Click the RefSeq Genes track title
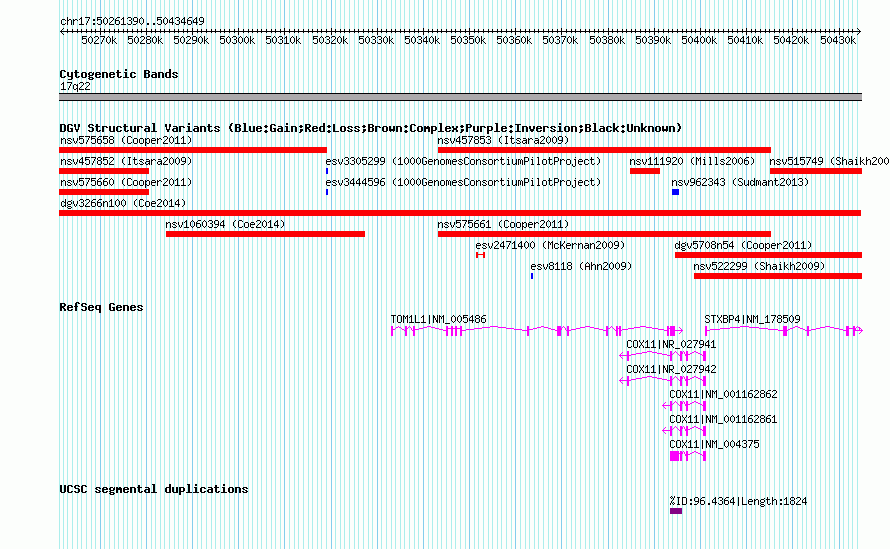Viewport: 890px width, 549px height. point(101,307)
